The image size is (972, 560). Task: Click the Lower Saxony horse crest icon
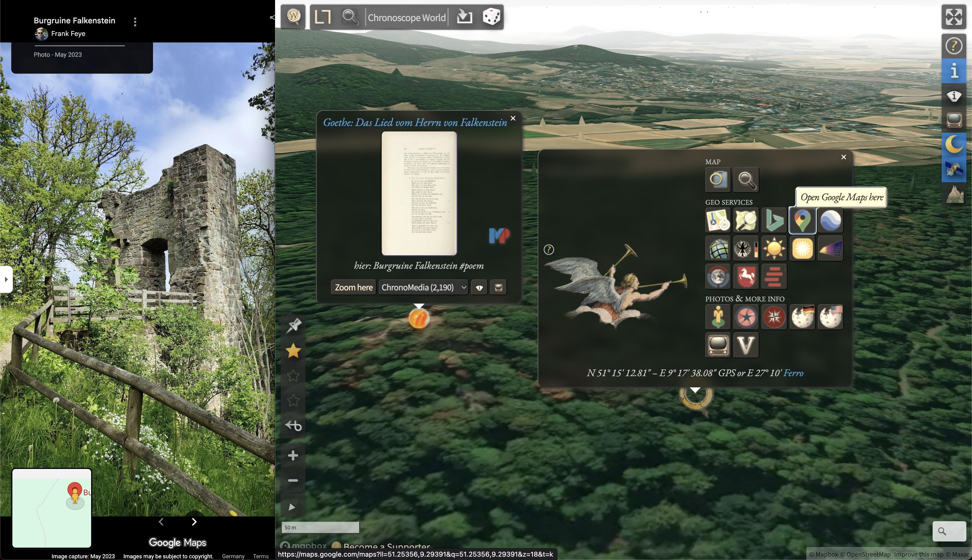[x=746, y=277]
